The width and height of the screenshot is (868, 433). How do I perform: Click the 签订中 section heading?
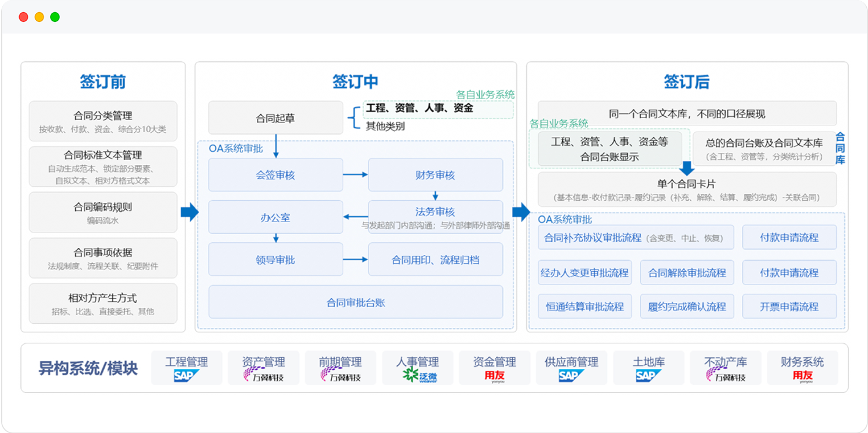click(x=355, y=82)
